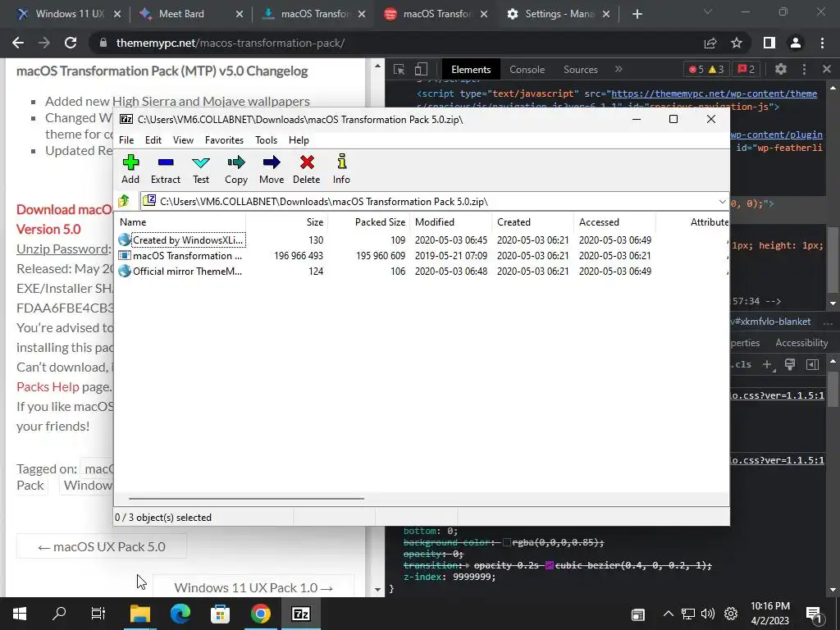Open the Chrome profile icon
840x630 pixels.
pyautogui.click(x=796, y=43)
